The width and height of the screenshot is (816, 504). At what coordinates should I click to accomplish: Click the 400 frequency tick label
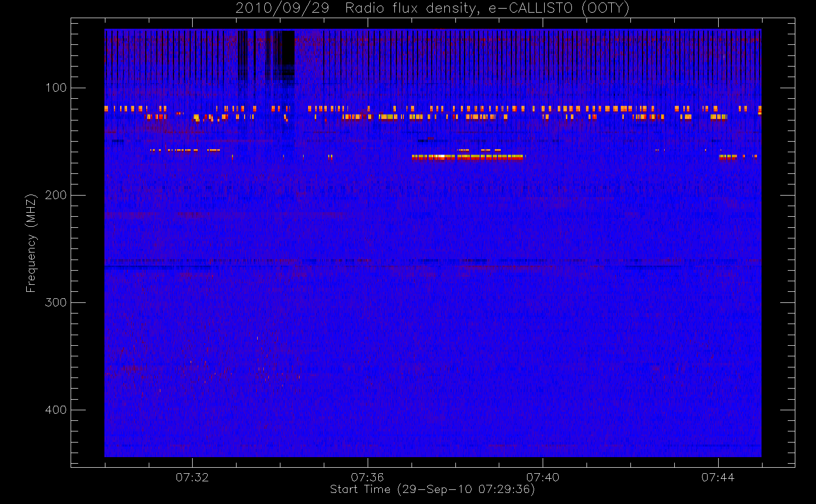click(56, 410)
